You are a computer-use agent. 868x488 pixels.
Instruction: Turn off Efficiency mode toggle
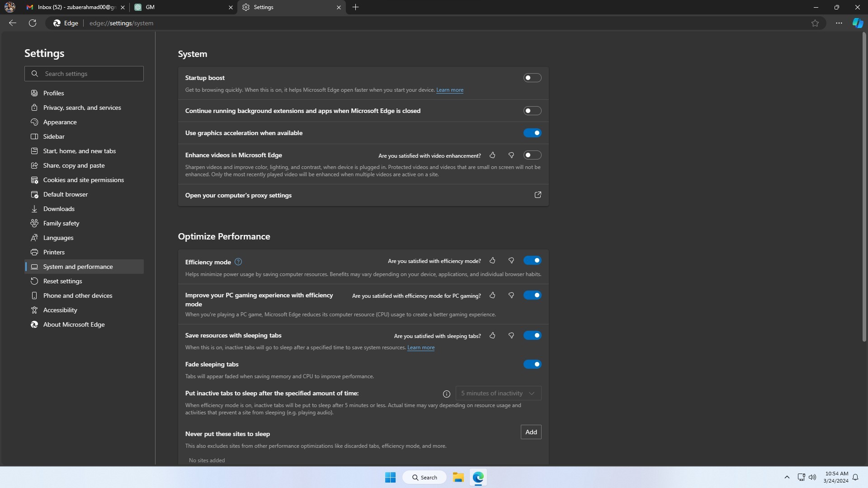pyautogui.click(x=532, y=260)
